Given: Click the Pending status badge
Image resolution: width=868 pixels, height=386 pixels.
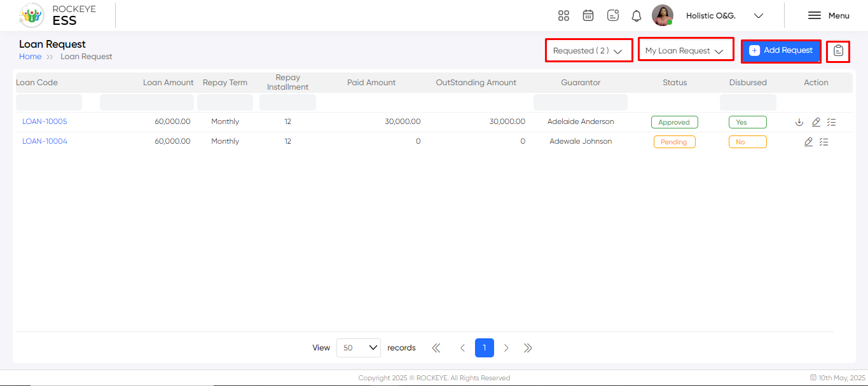Looking at the screenshot, I should [x=675, y=142].
